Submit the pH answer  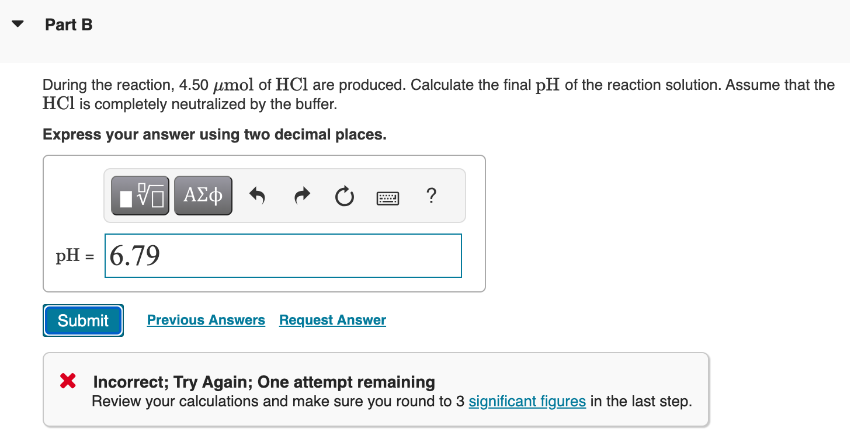click(x=82, y=320)
